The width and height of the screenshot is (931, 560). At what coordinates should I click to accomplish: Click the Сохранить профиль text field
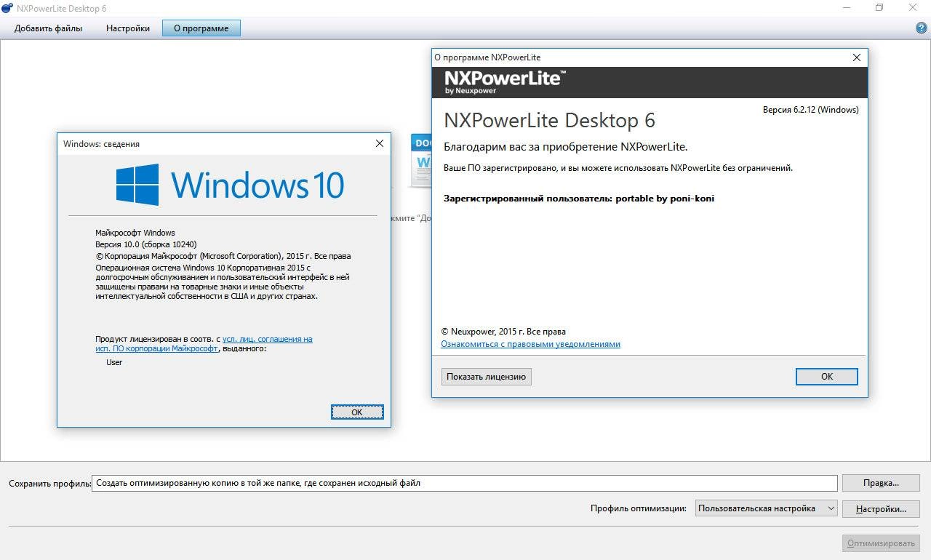point(465,483)
